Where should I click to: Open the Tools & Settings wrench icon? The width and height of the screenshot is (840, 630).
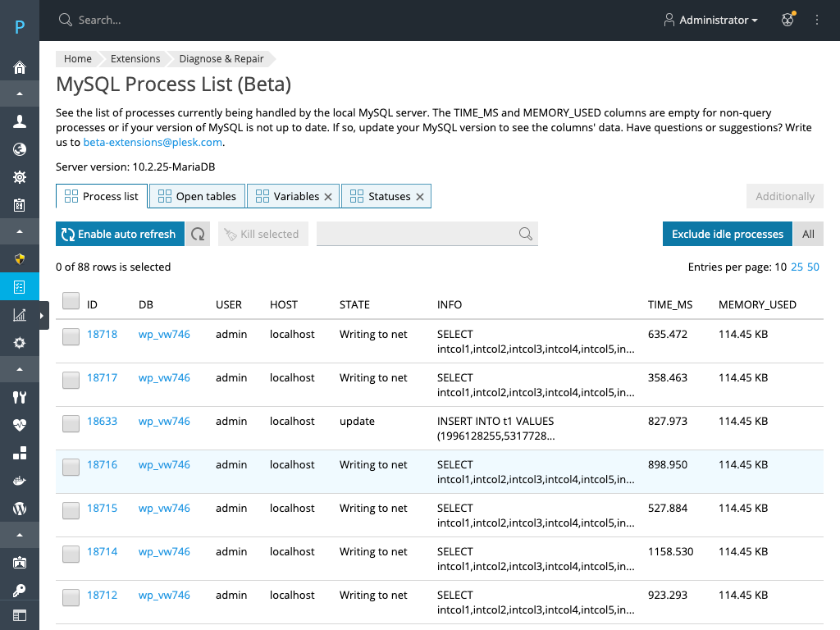point(20,398)
